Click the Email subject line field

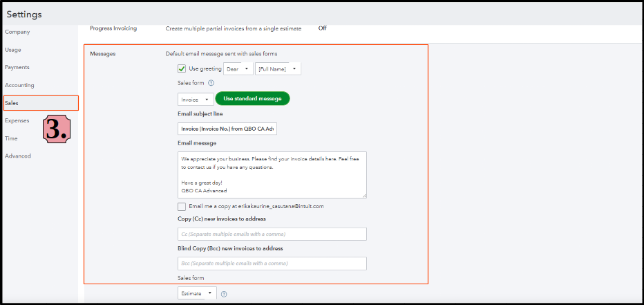click(228, 129)
